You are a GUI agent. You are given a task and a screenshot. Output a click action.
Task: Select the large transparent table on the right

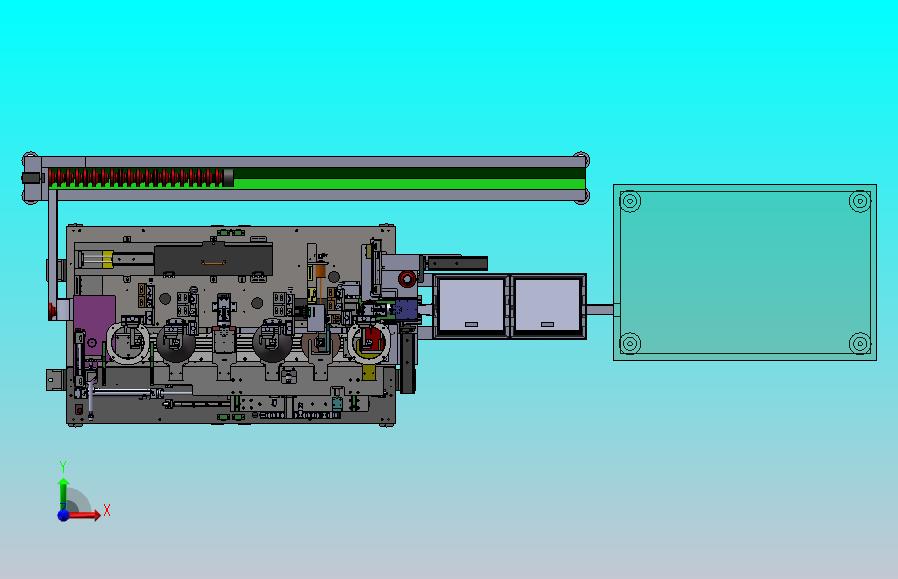coord(745,272)
